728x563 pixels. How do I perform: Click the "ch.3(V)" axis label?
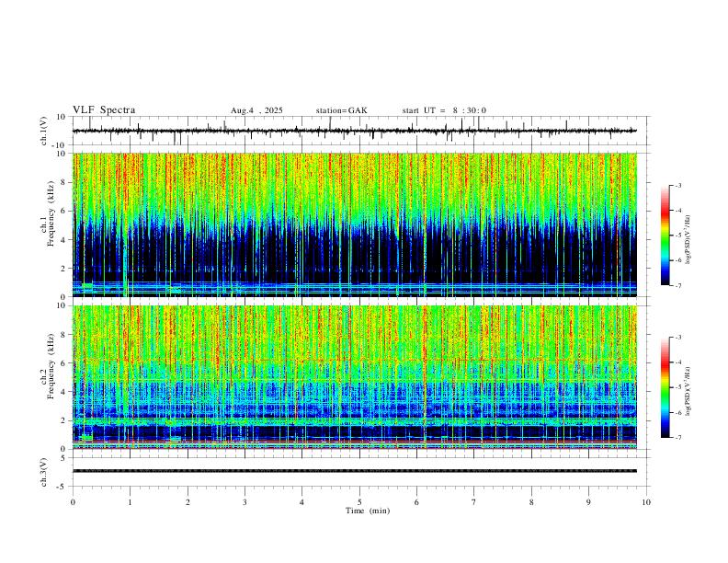click(x=44, y=472)
